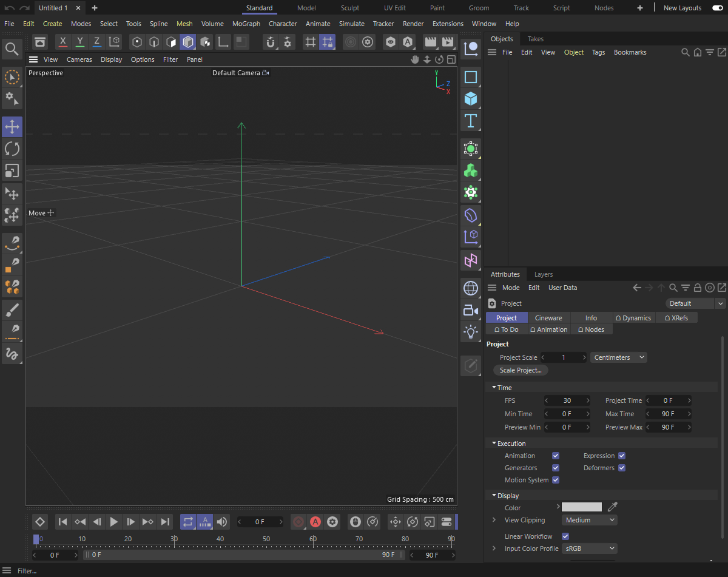This screenshot has height=577, width=728.
Task: Switch to the Cineware tab
Action: [548, 318]
